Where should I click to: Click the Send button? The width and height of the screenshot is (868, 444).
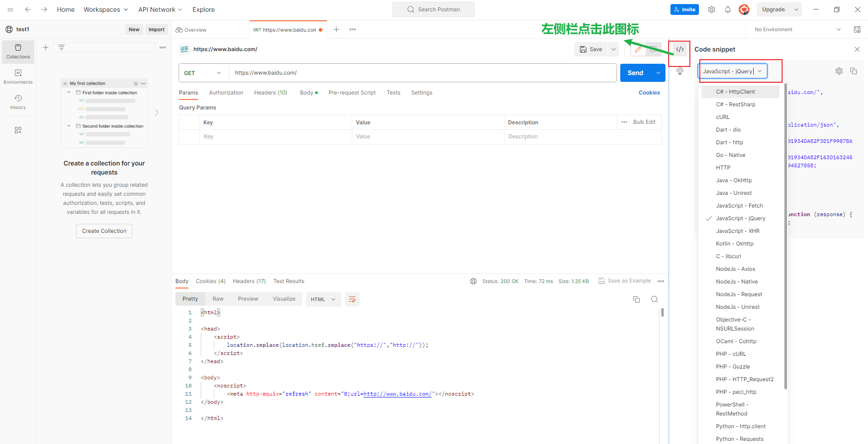tap(635, 73)
